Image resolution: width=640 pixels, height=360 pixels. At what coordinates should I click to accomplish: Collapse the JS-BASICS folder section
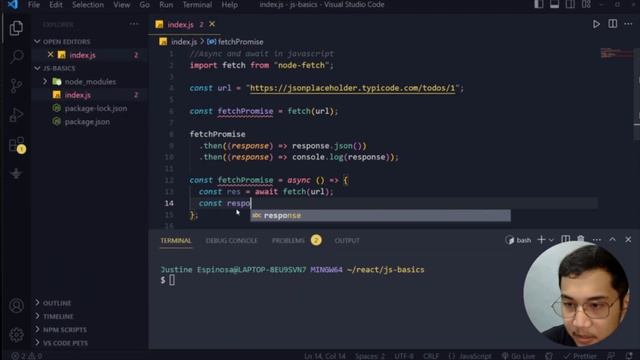point(37,68)
